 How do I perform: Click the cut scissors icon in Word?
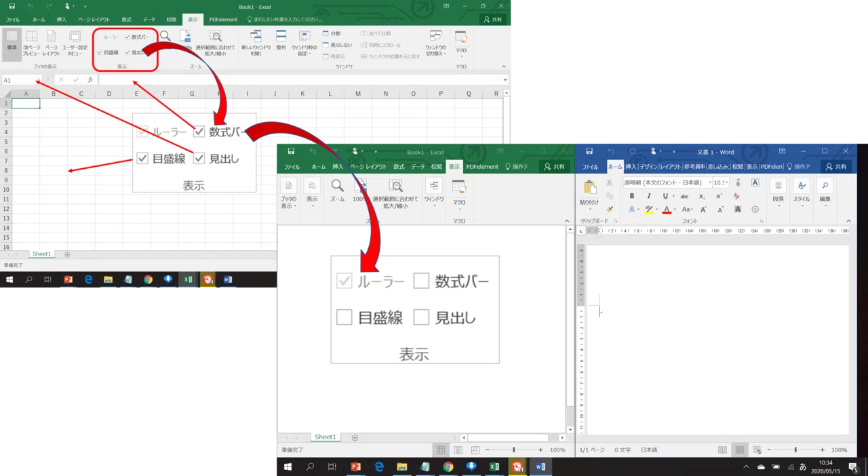coord(609,183)
